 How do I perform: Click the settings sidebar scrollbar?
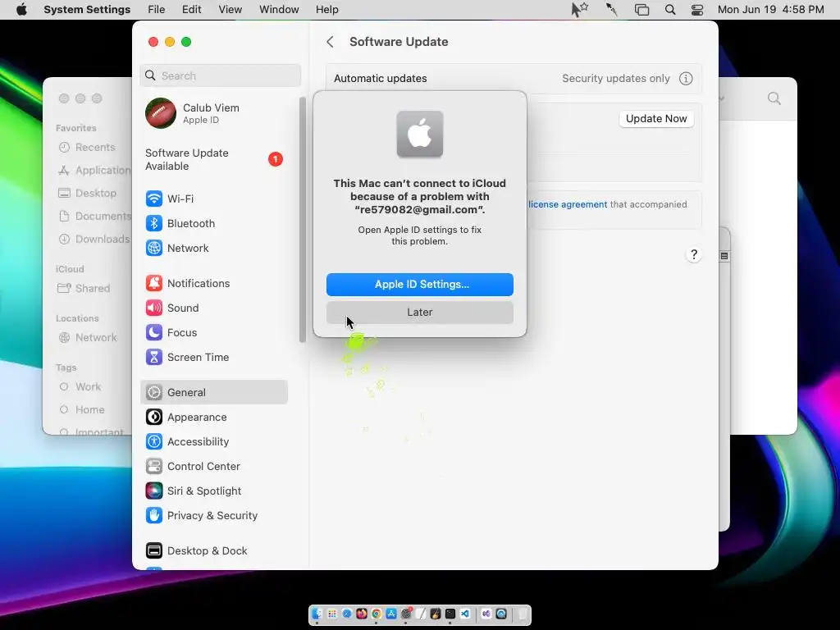coord(303,220)
